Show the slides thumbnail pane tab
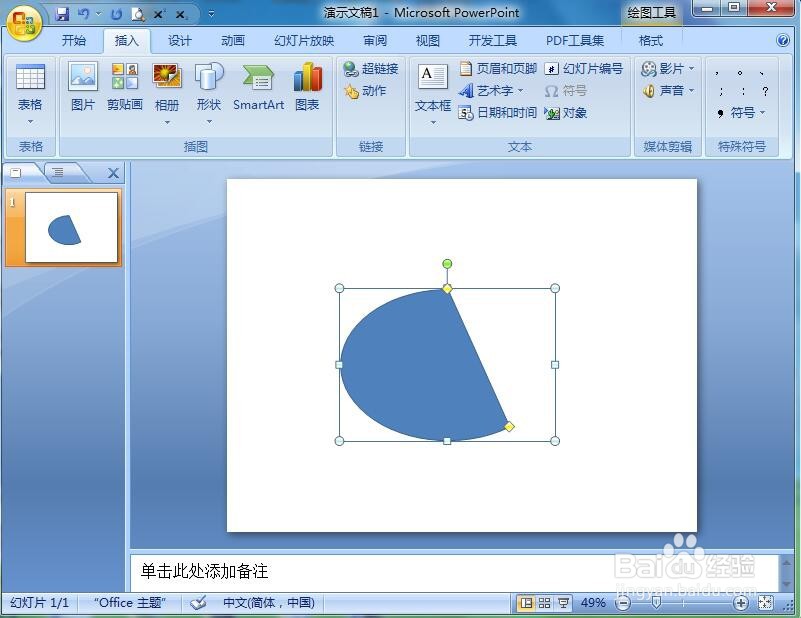 (x=16, y=173)
